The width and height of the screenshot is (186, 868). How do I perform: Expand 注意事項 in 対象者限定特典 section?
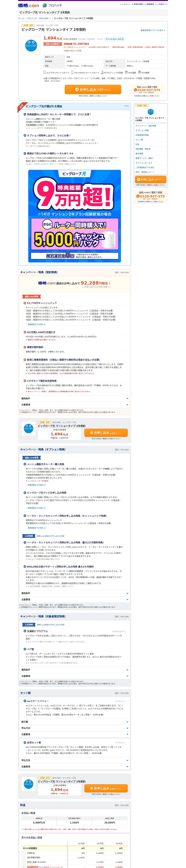(x=74, y=676)
